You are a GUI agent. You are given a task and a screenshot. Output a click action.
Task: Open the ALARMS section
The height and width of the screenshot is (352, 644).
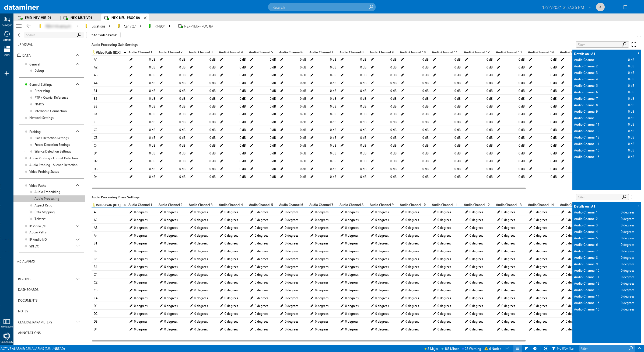(x=28, y=261)
